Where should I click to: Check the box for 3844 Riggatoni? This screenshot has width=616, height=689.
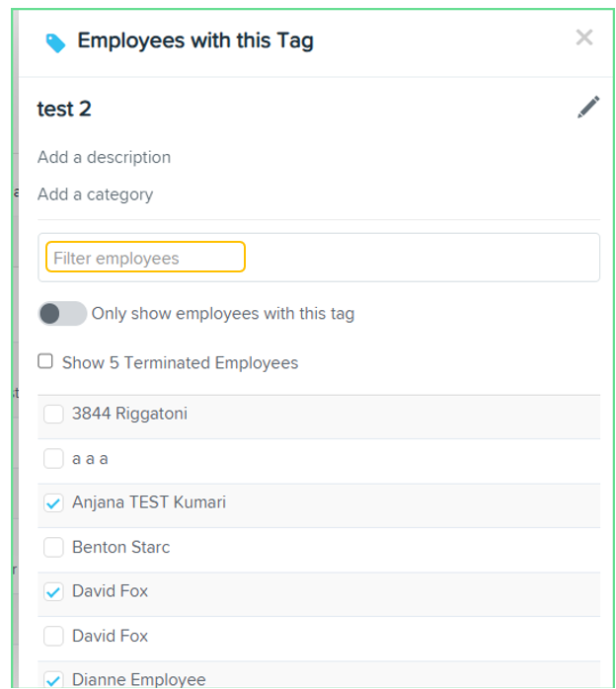[53, 414]
